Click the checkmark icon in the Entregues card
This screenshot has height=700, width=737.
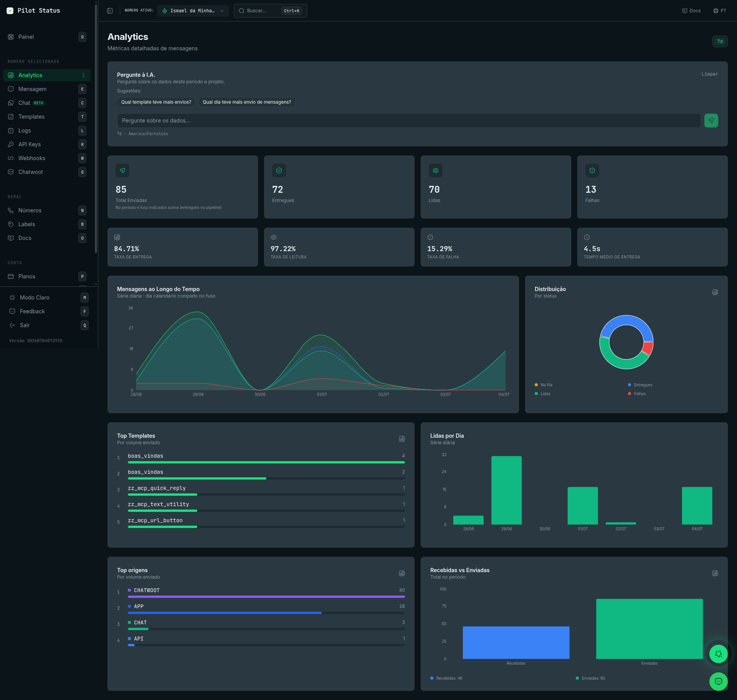(x=279, y=170)
